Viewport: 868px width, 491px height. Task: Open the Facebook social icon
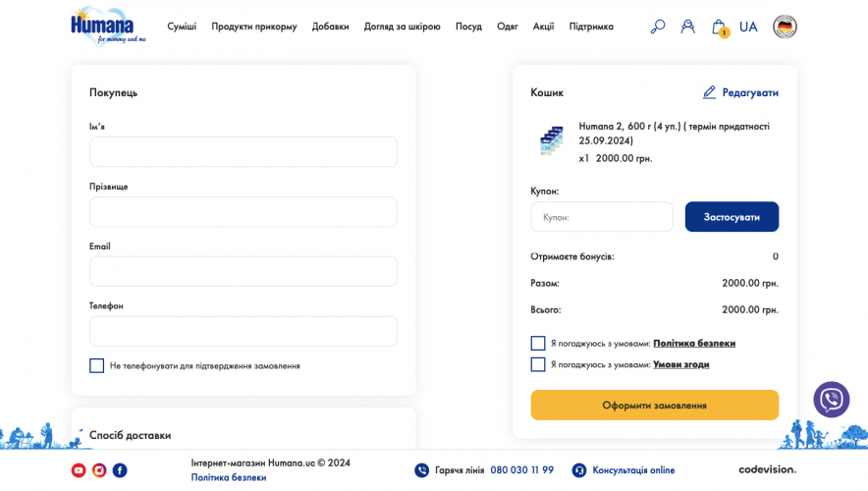coord(120,470)
